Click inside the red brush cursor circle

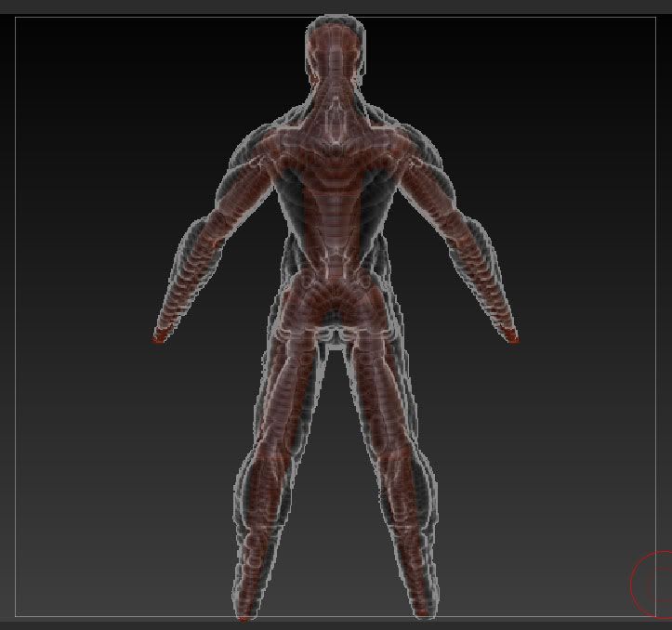(x=655, y=585)
